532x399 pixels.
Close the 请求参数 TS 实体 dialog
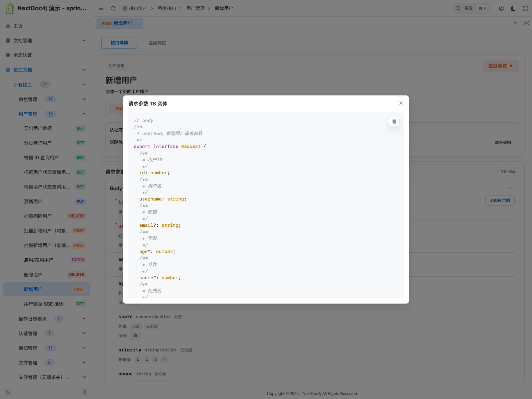(x=401, y=103)
